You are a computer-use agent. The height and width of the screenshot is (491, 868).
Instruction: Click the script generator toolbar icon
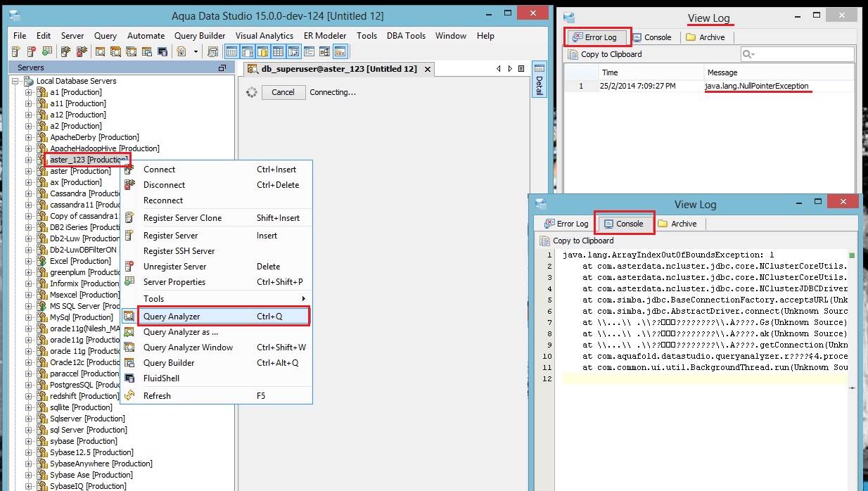pos(181,51)
